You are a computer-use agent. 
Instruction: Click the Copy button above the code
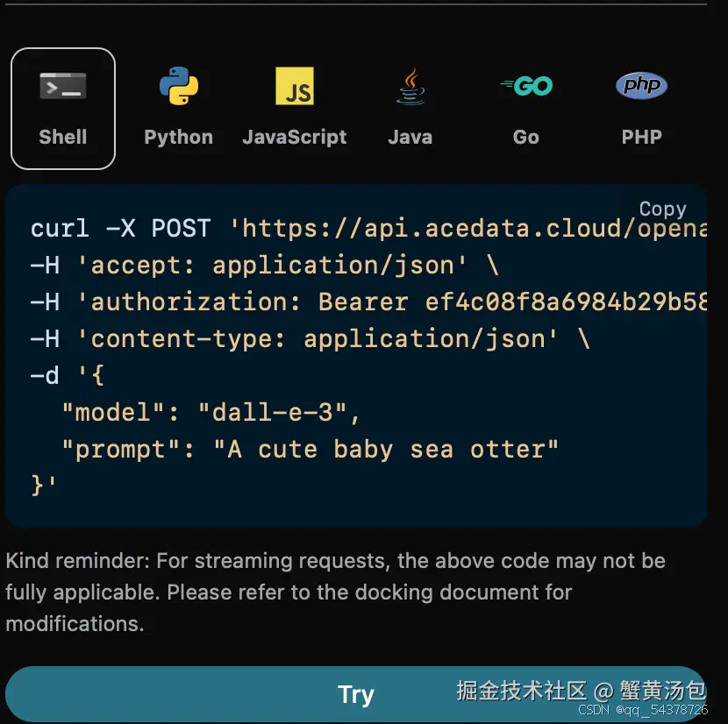click(662, 209)
